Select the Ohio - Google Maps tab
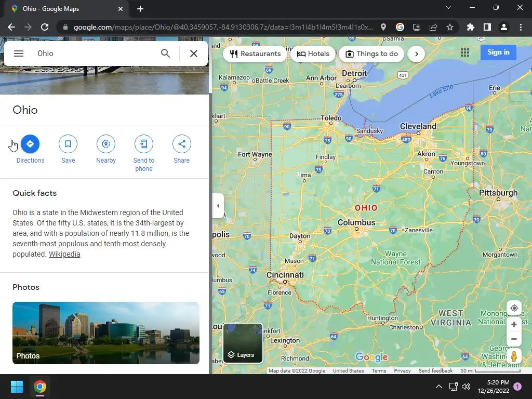Screen dimensions: 532x399 66,9
